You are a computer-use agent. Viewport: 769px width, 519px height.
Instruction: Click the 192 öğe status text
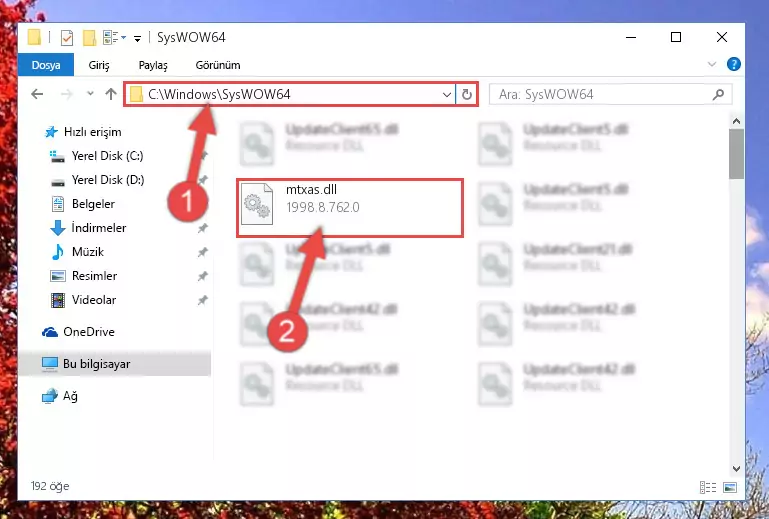coord(50,486)
